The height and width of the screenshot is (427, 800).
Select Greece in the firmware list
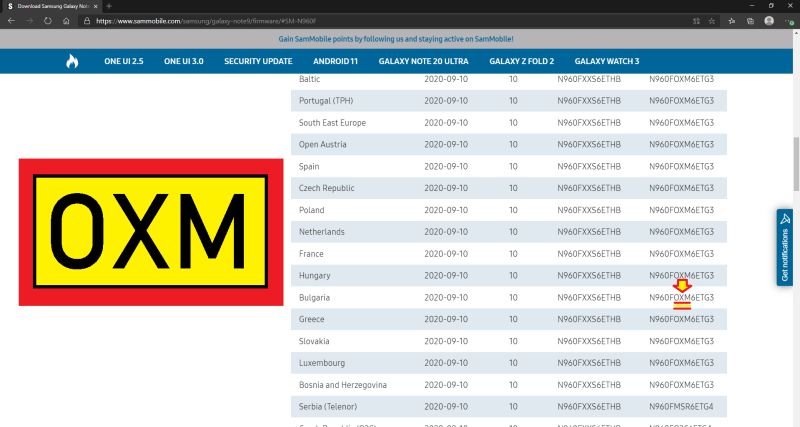[311, 319]
